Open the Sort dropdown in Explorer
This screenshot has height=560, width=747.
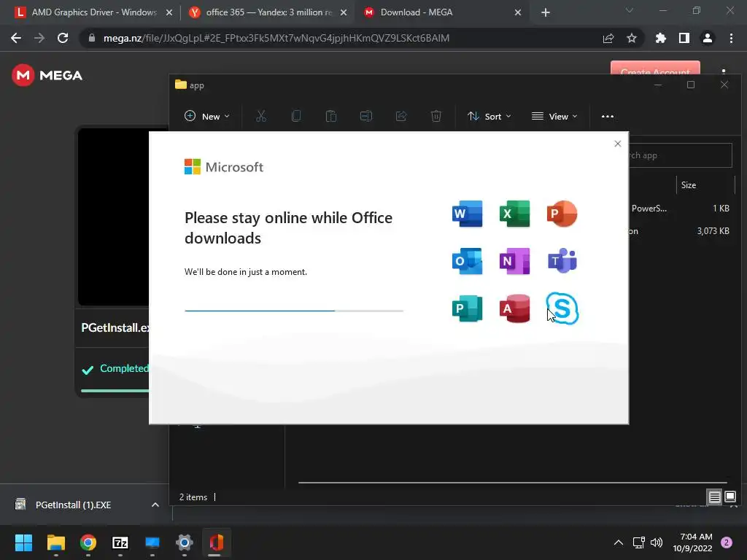pyautogui.click(x=489, y=116)
